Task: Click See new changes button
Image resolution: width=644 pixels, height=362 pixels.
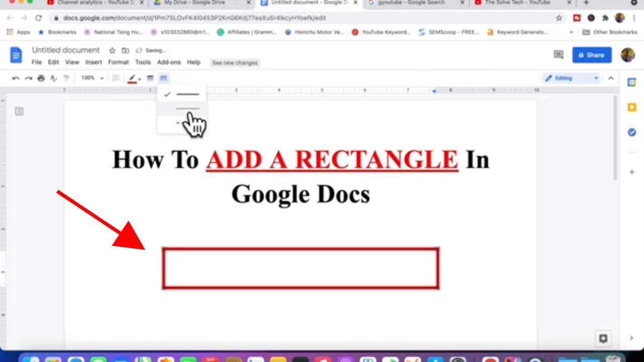Action: pos(235,63)
